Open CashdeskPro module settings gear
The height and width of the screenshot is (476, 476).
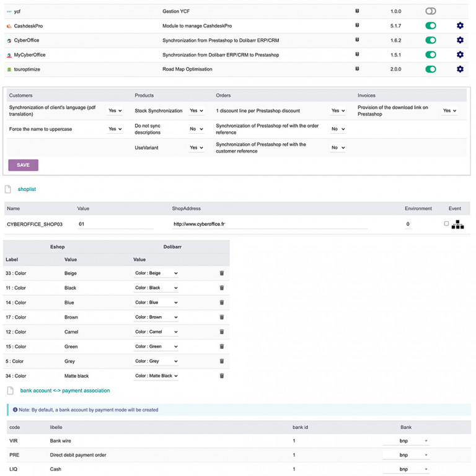460,26
